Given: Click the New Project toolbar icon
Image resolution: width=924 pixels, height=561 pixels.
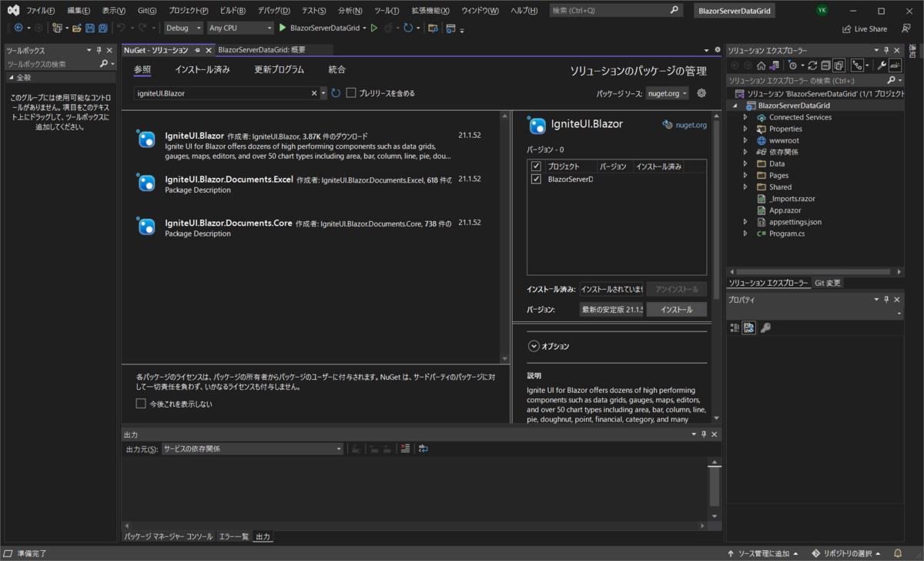Looking at the screenshot, I should (58, 28).
